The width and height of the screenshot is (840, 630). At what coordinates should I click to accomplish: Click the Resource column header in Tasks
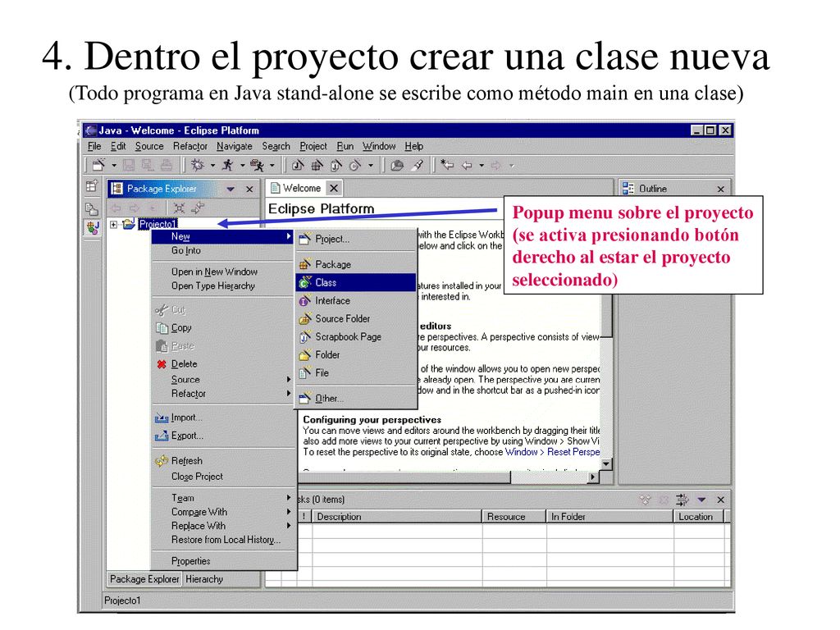coord(514,517)
